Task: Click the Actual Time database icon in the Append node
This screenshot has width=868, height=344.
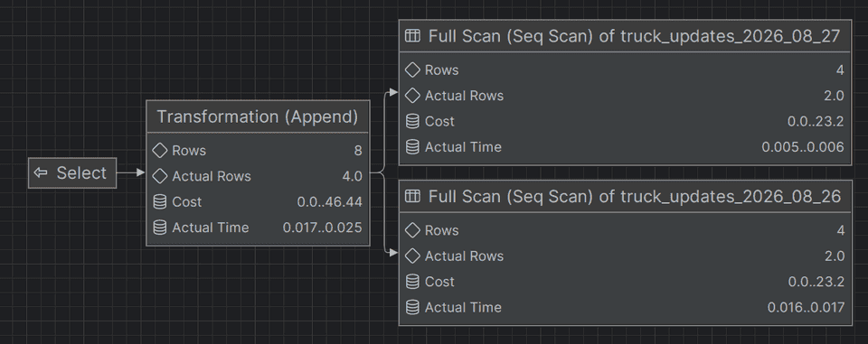Action: pyautogui.click(x=159, y=228)
